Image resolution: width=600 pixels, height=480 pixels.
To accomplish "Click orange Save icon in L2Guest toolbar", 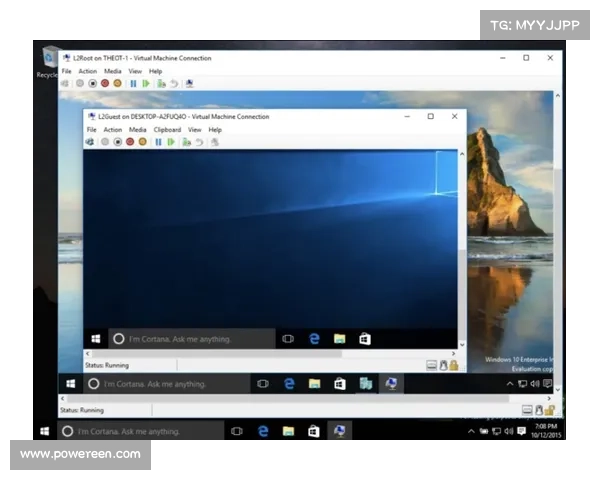I will (x=142, y=142).
